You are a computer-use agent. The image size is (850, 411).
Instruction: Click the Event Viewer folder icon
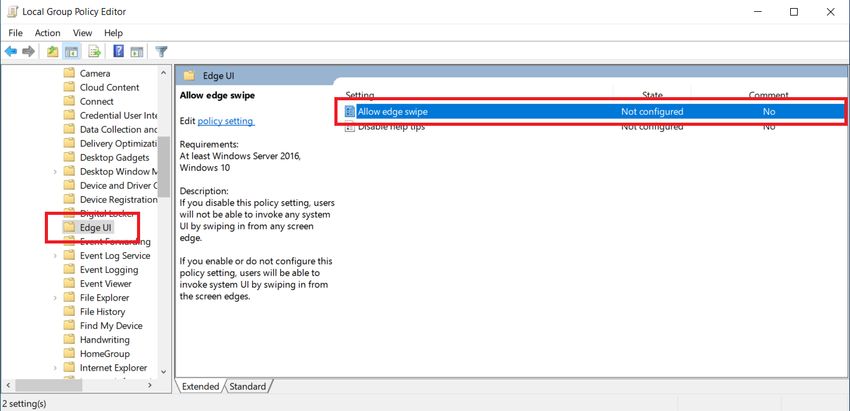tap(69, 284)
